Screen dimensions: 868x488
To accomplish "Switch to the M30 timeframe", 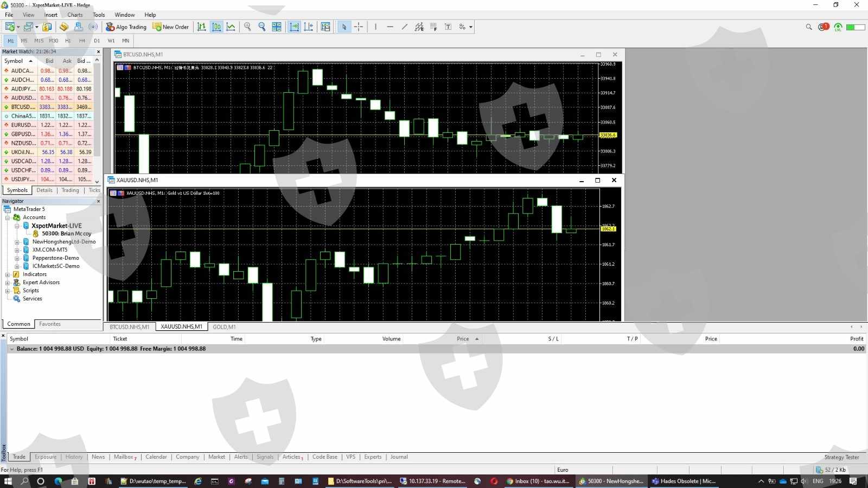I will tap(53, 41).
